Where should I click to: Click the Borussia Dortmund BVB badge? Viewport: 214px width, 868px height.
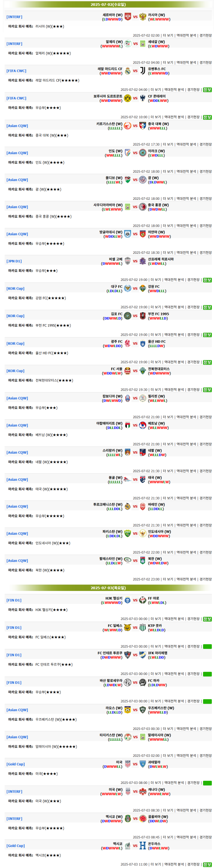click(128, 98)
